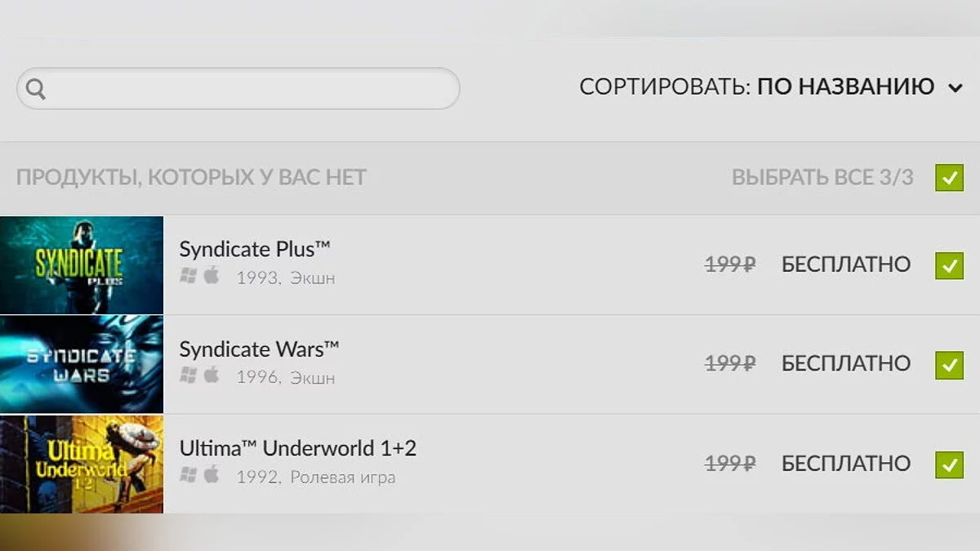The image size is (980, 551).
Task: Open Syndicate Wars game title link
Action: click(258, 349)
